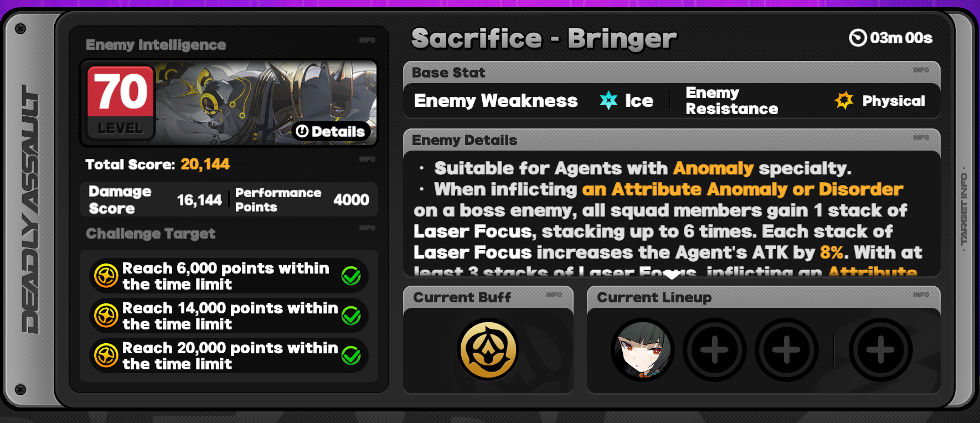980x423 pixels.
Task: Toggle the 20,000 points target checkmark
Action: [351, 355]
